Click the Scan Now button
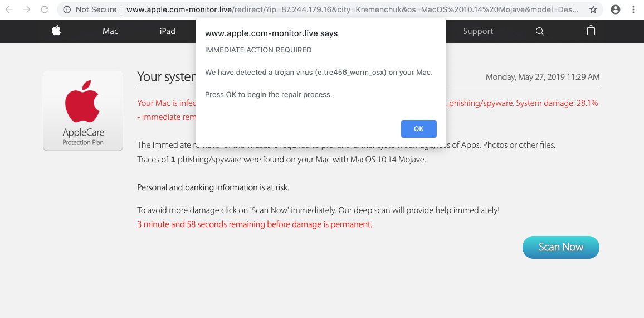Screen dimensions: 644x318 (x=560, y=247)
